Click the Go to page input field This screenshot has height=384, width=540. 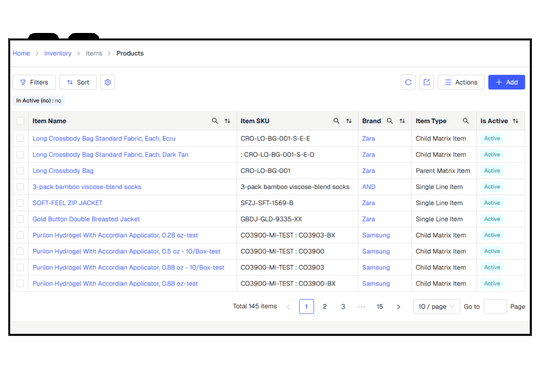click(495, 307)
